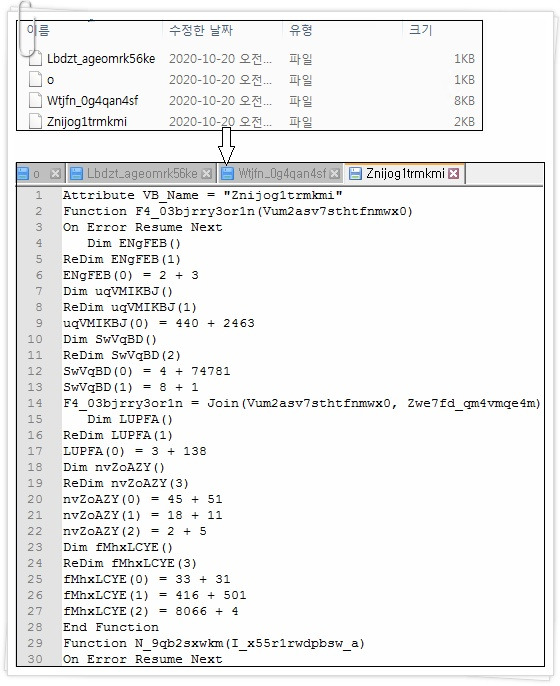Click the save icon on Lbdzt_ageomrk56ke tab
The image size is (560, 686).
point(77,174)
